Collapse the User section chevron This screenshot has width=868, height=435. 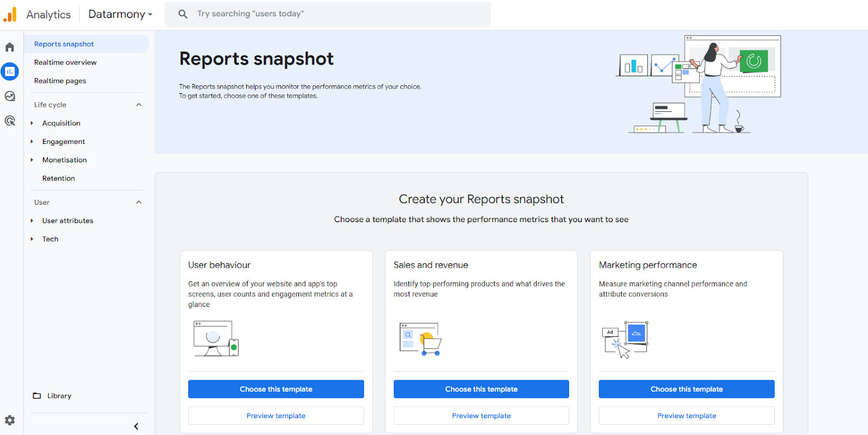pyautogui.click(x=139, y=203)
